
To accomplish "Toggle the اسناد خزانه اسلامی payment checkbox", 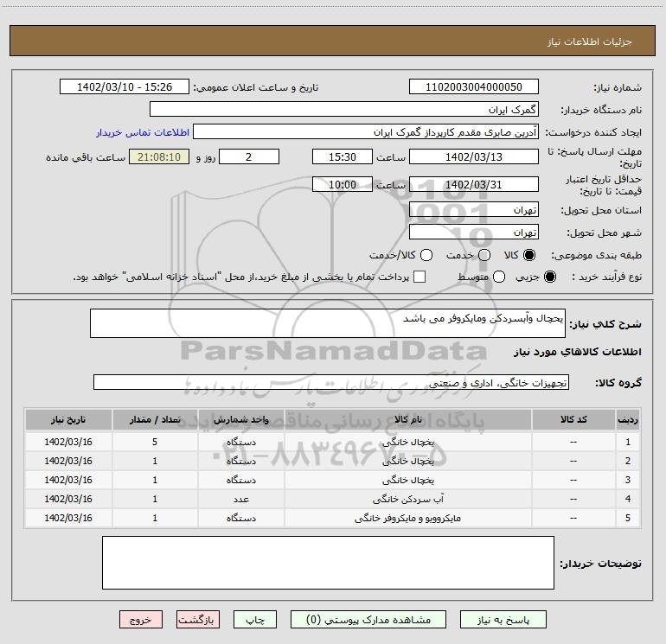I will (x=419, y=277).
